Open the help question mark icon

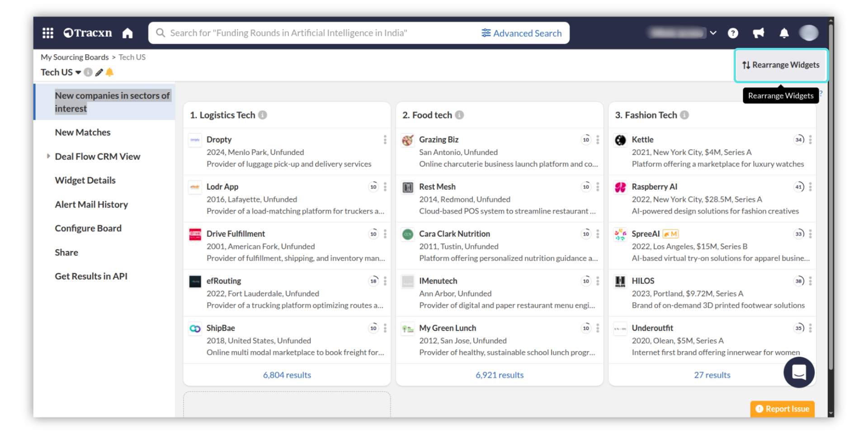[733, 33]
